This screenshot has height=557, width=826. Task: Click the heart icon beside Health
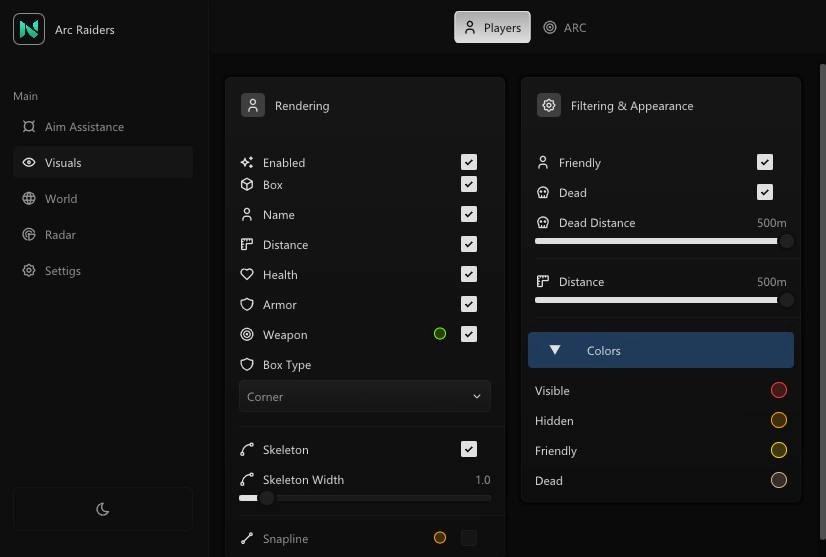tap(247, 275)
